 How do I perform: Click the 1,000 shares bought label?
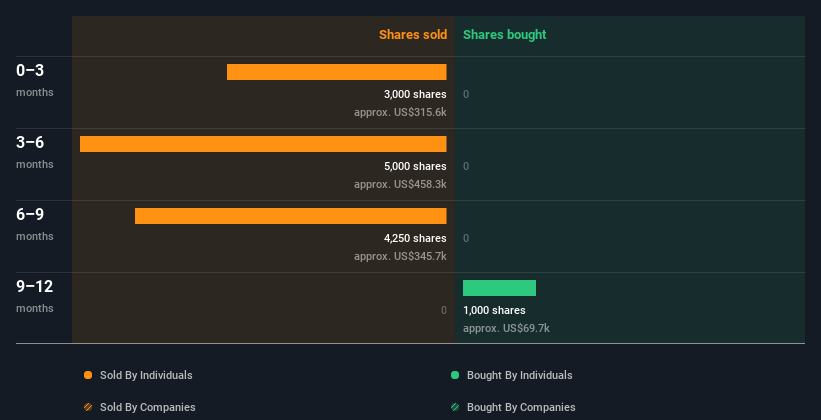point(494,310)
